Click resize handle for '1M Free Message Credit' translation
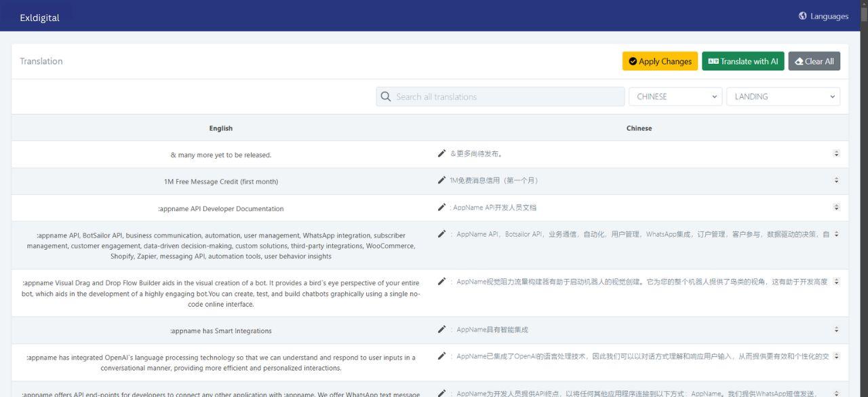This screenshot has height=397, width=868. pos(836,180)
